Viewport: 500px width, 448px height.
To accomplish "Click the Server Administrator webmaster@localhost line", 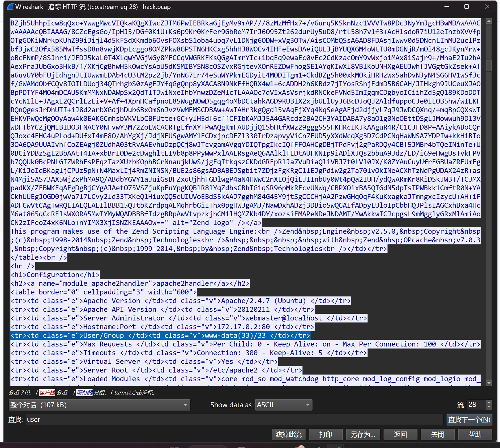I will point(189,318).
